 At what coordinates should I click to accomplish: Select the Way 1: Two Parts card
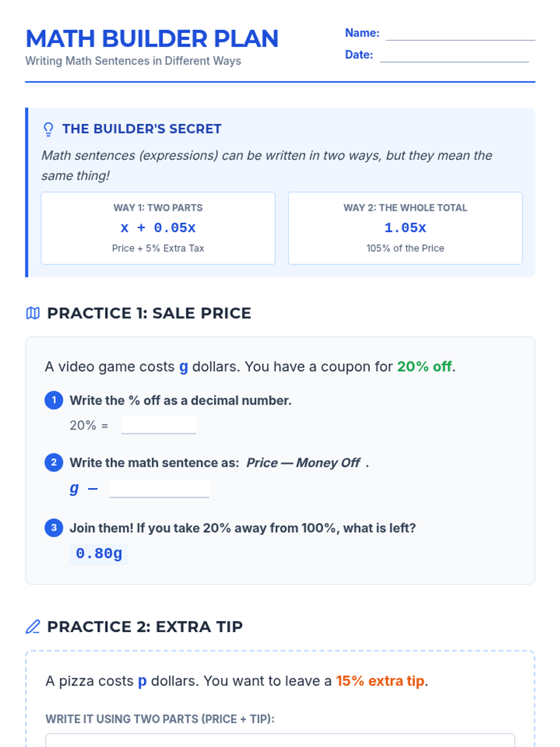158,228
